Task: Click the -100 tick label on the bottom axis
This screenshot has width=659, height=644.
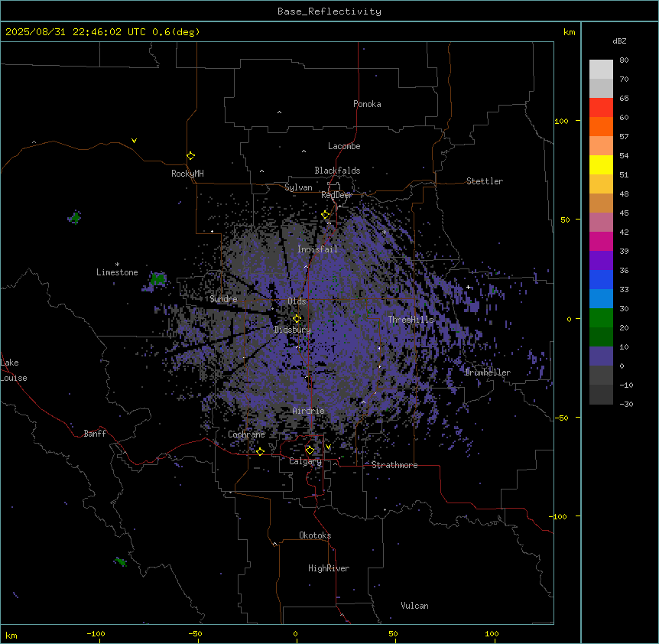Action: click(x=96, y=634)
